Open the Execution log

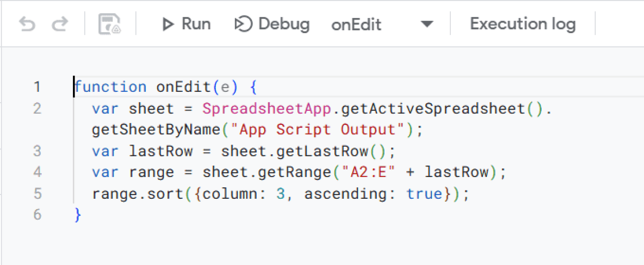pos(522,24)
